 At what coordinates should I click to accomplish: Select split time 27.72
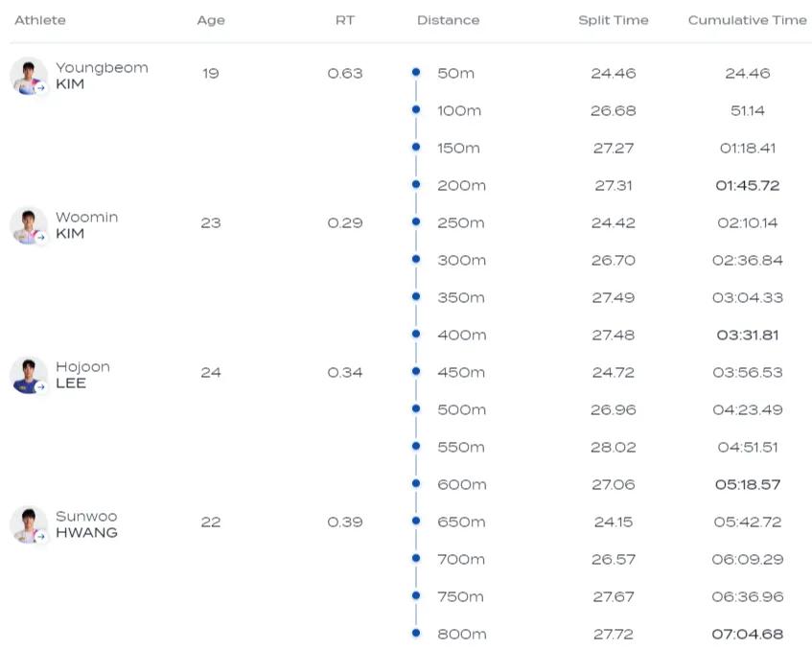tap(614, 634)
